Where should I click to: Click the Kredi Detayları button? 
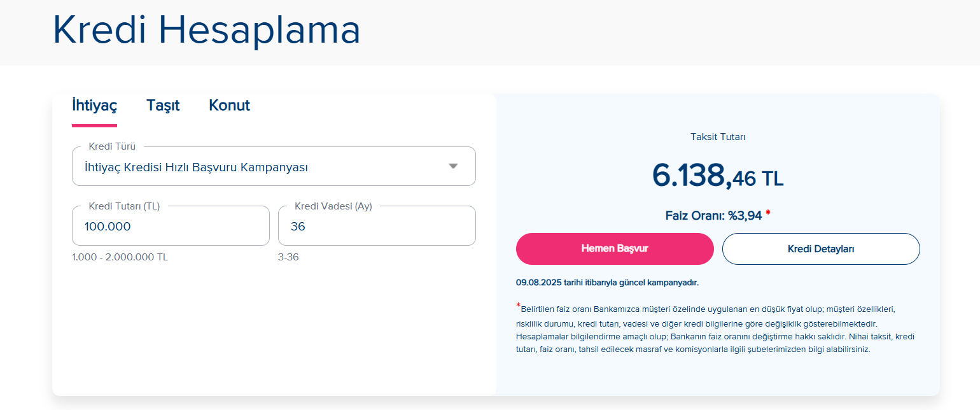point(820,249)
